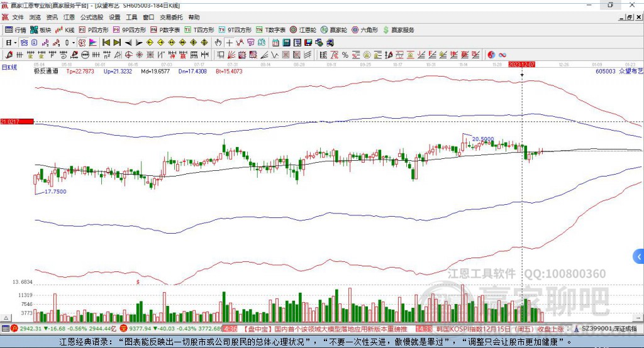Click the blue infinity loop icon
Image resolution: width=644 pixels, height=348 pixels.
[x=502, y=55]
